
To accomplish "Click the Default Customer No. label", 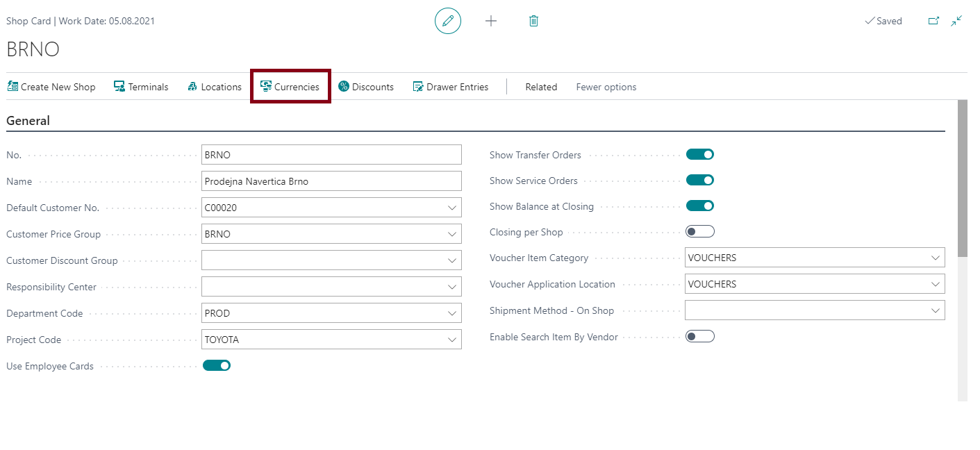I will pos(53,208).
